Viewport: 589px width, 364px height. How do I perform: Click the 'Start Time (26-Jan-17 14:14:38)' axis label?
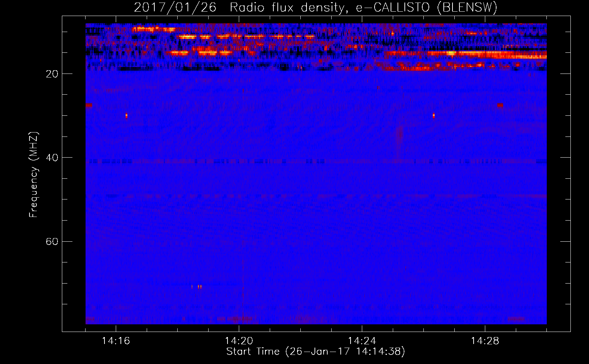(x=316, y=352)
